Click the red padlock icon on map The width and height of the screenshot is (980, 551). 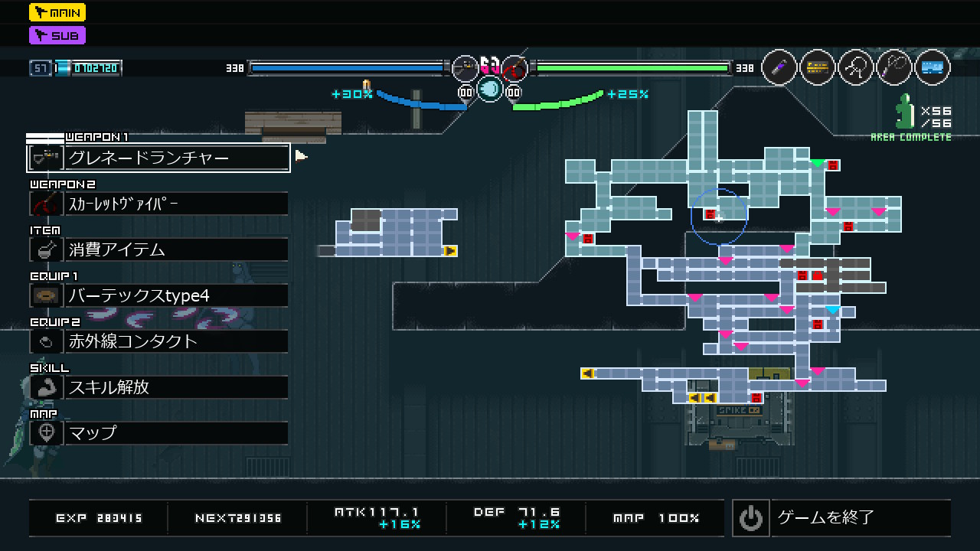(x=710, y=215)
